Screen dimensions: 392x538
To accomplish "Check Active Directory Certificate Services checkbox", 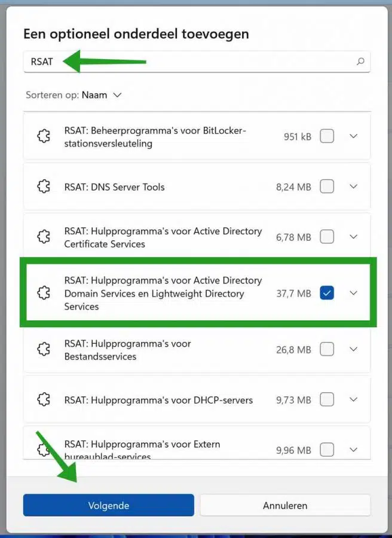I will tap(327, 237).
